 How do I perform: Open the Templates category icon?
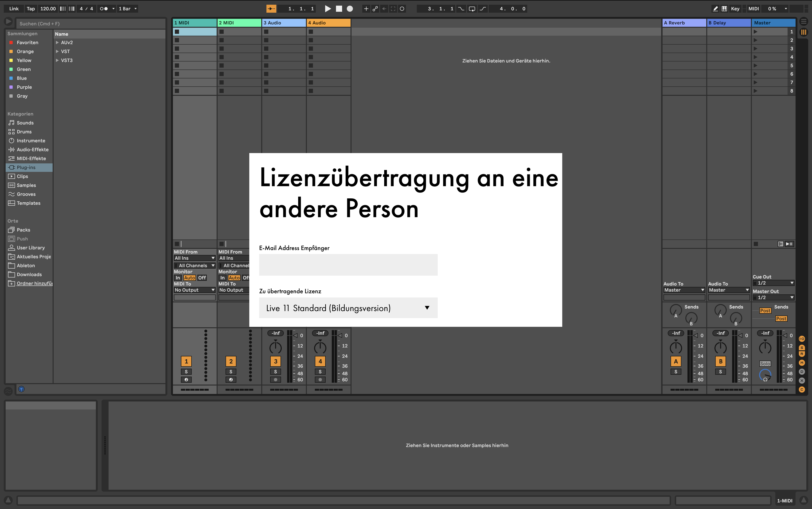pyautogui.click(x=12, y=203)
